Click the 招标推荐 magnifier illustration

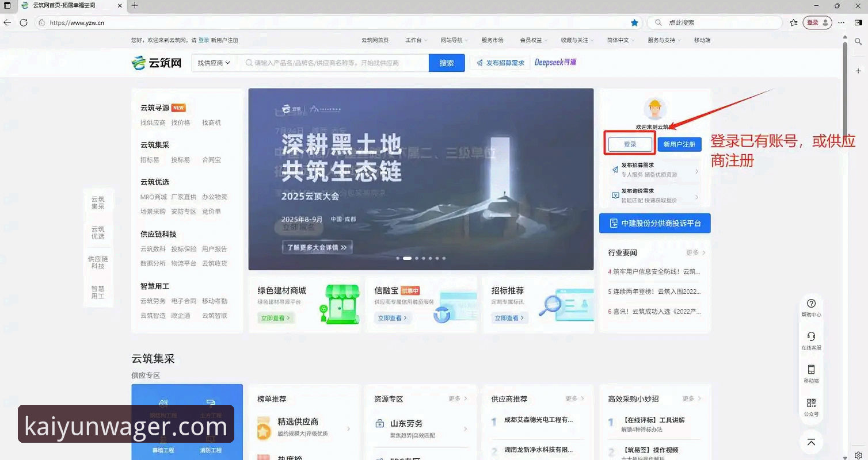pyautogui.click(x=566, y=305)
